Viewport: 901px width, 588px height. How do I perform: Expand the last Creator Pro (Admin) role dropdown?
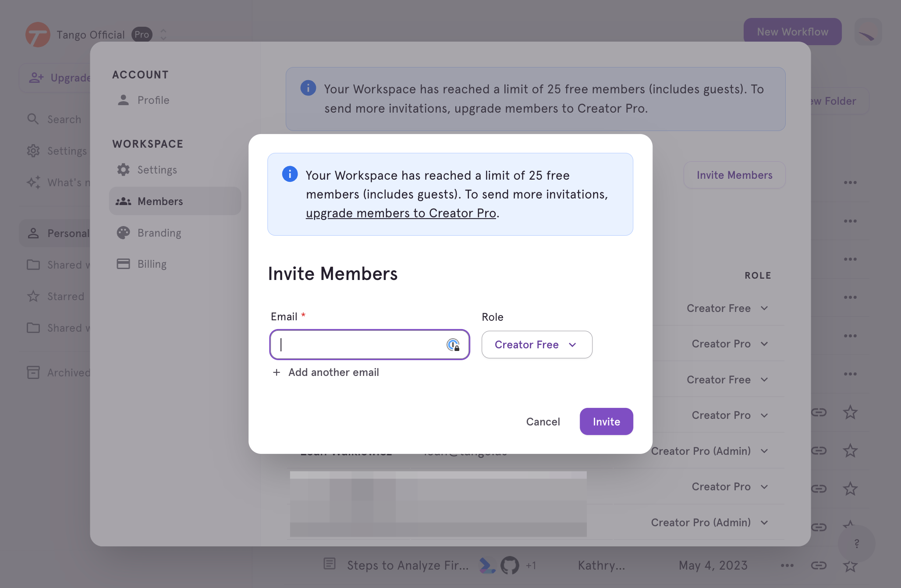pos(710,522)
